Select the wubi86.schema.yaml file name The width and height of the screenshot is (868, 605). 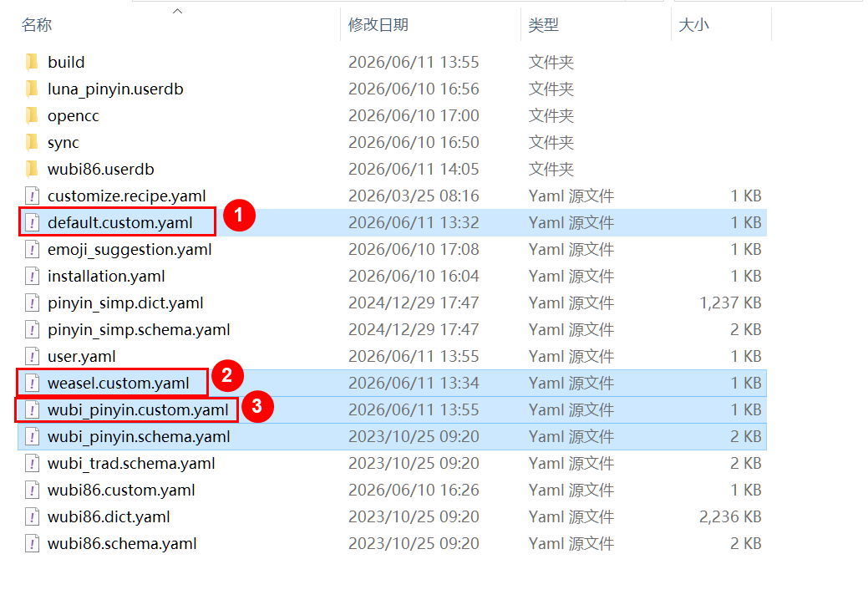[122, 543]
